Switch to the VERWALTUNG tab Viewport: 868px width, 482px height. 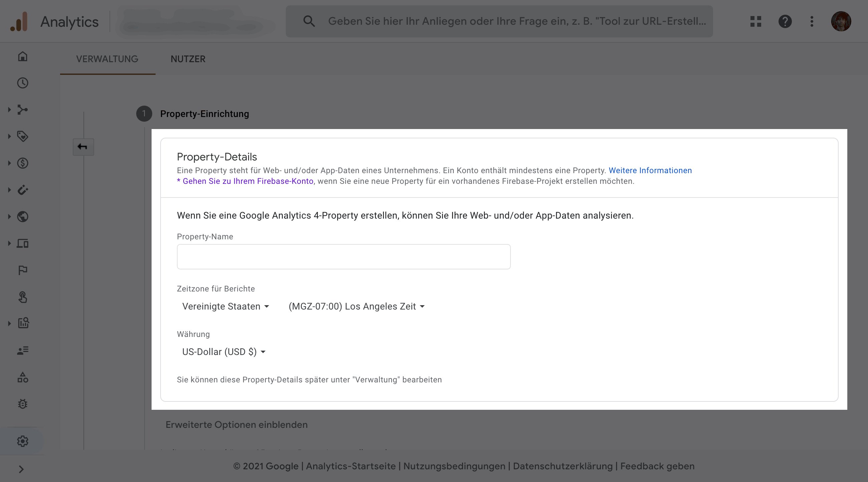point(107,59)
